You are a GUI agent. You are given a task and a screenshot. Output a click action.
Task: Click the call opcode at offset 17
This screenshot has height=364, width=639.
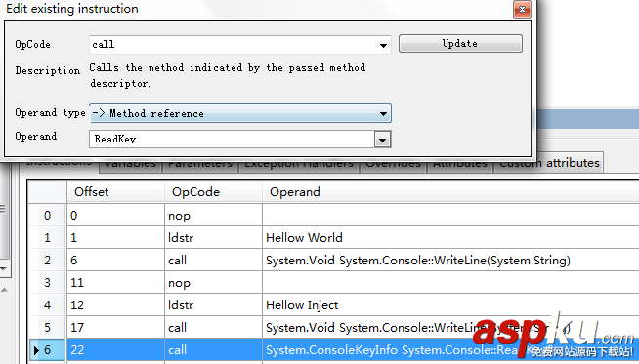213,327
